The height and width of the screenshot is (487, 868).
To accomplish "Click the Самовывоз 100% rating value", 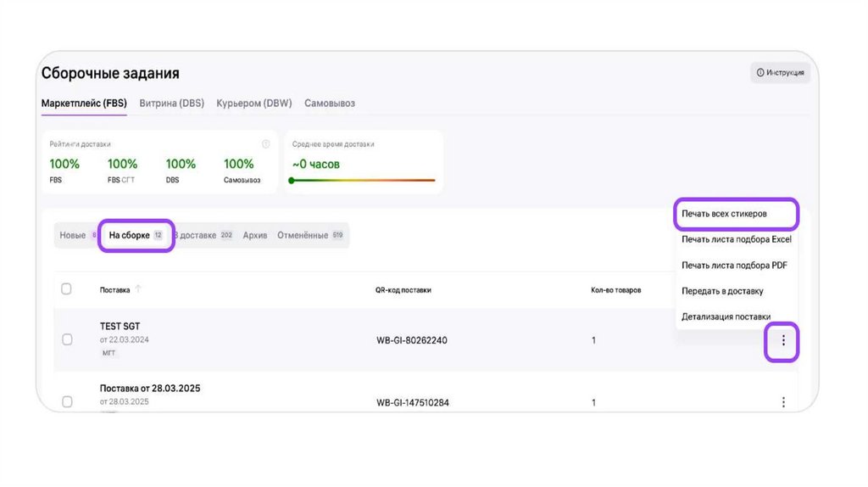I will tap(238, 164).
